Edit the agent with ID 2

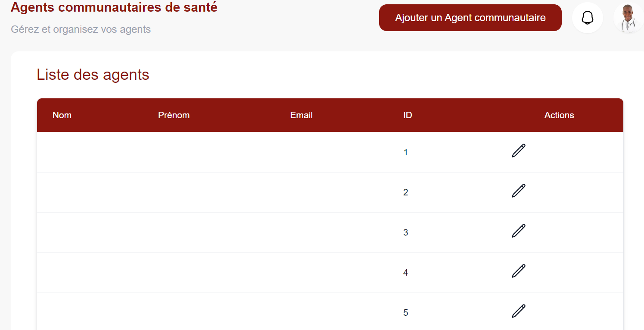[519, 191]
